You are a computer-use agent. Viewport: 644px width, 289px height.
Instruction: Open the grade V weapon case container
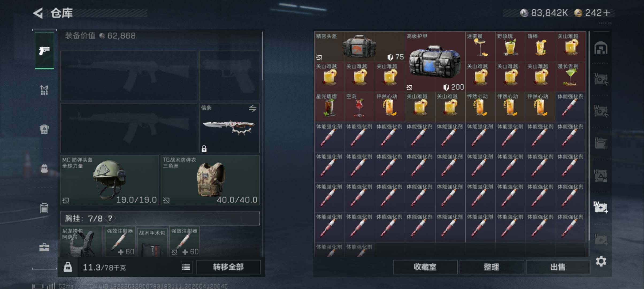tap(601, 79)
